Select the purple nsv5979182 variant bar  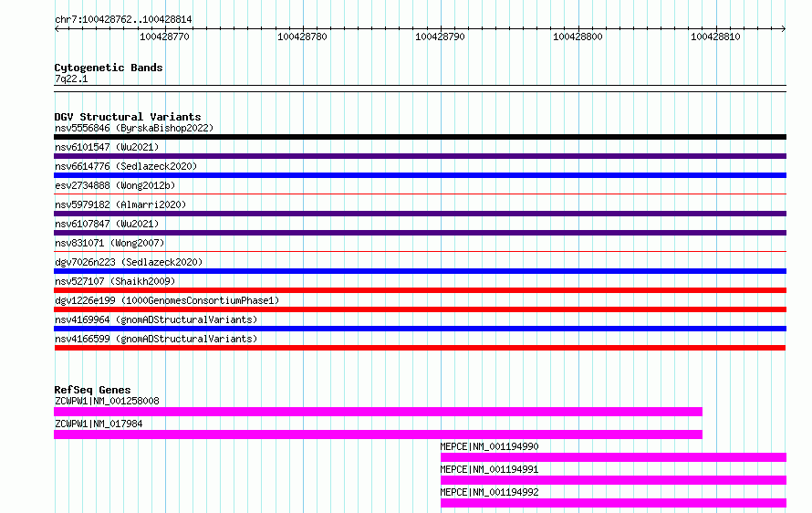point(420,214)
